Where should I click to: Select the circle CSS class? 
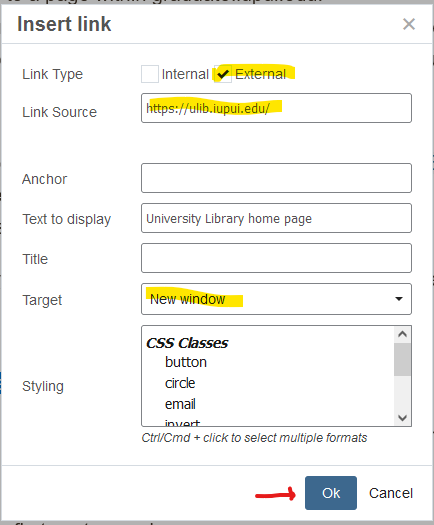180,383
